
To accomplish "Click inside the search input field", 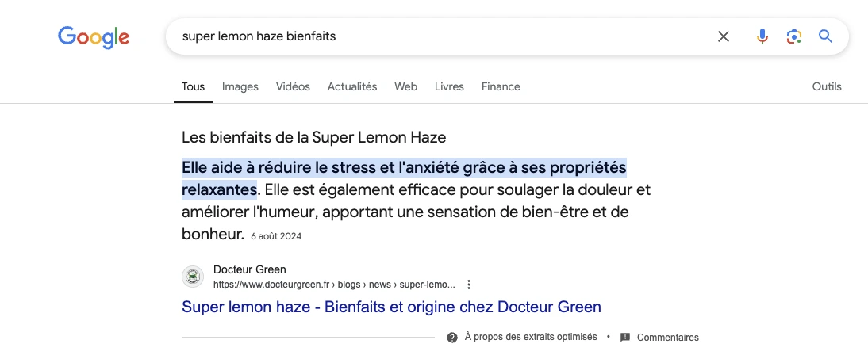I will [443, 36].
